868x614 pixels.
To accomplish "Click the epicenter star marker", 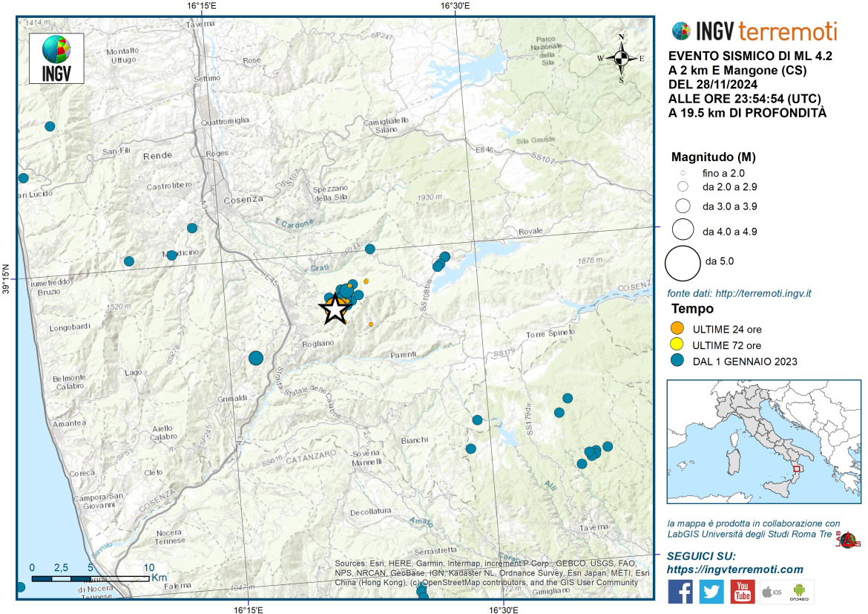I will [x=335, y=309].
